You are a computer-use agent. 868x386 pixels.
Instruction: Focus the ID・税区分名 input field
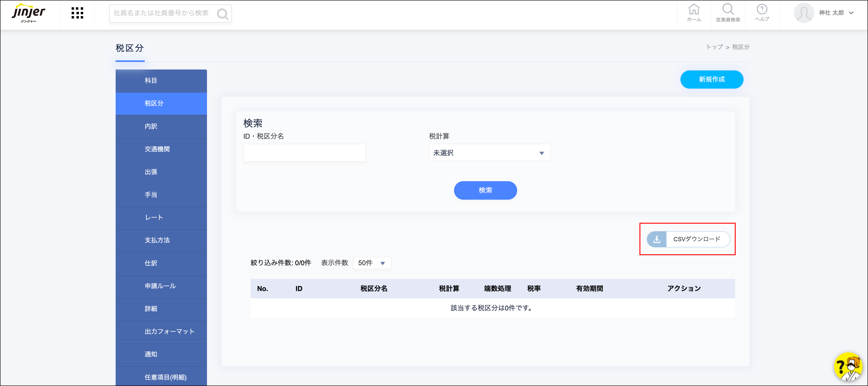(x=305, y=153)
